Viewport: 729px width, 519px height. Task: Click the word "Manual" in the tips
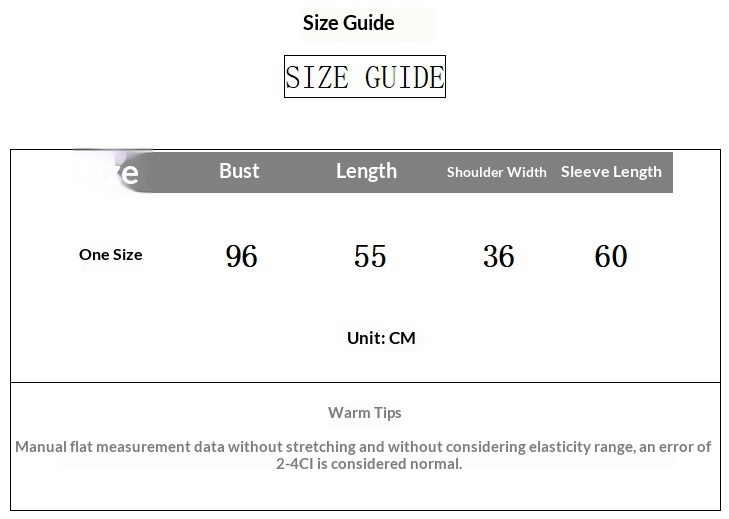tap(42, 446)
